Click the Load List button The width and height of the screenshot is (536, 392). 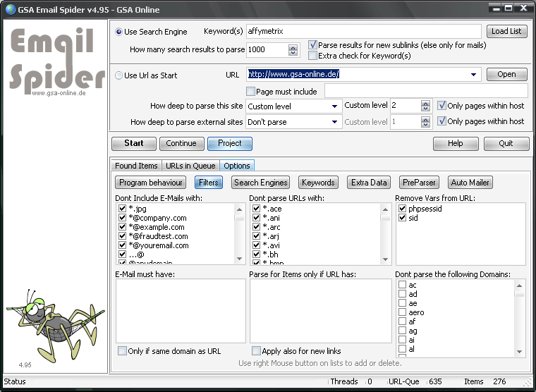point(506,31)
